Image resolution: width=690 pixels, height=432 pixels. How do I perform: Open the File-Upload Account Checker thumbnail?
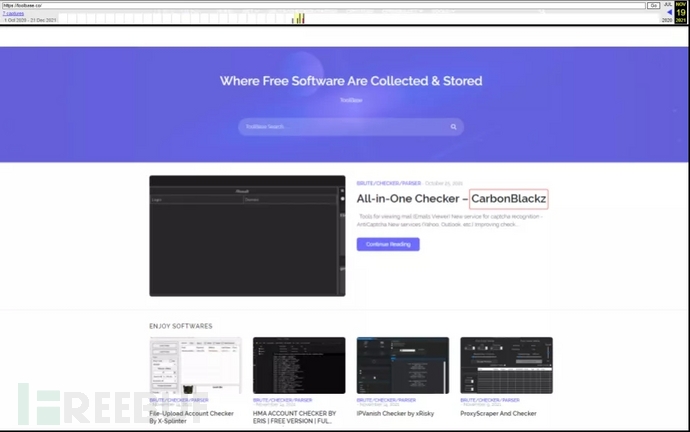tap(195, 365)
